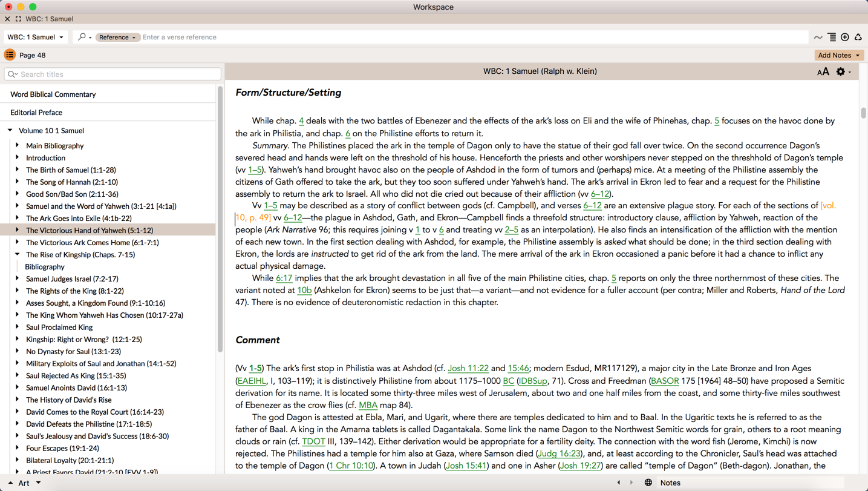This screenshot has height=491, width=868.
Task: Open the Notes panel at bottom
Action: 670,483
